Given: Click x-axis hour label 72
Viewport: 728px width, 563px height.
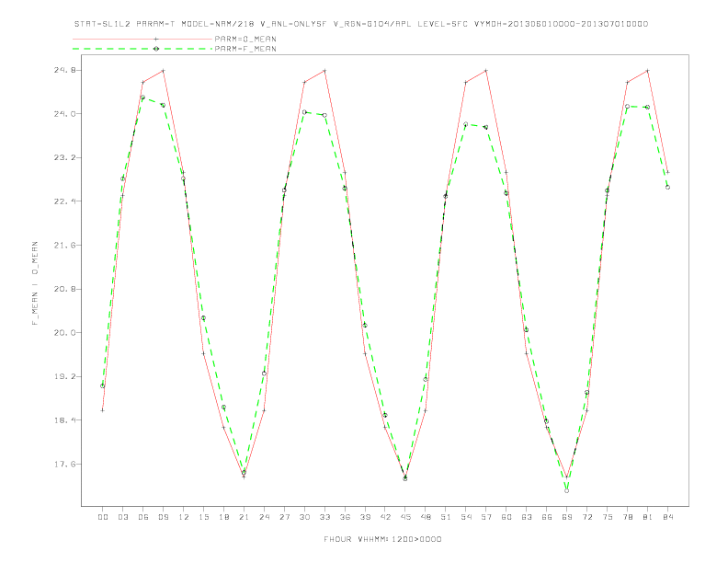Looking at the screenshot, I should tap(587, 517).
